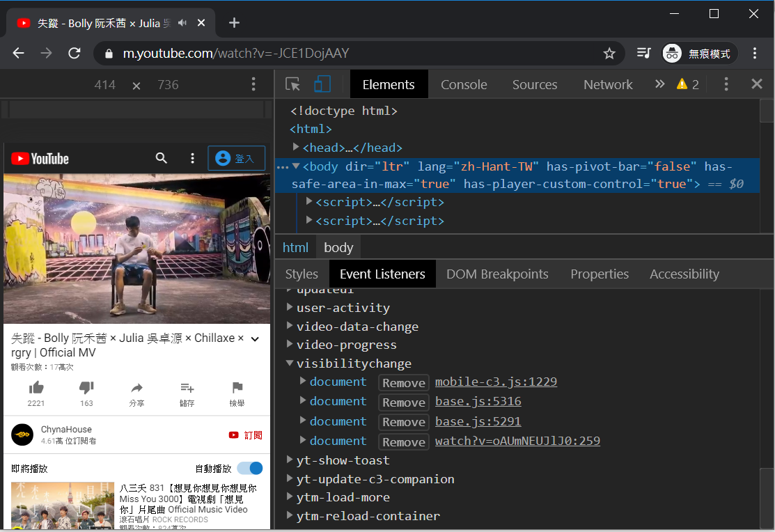Click the address bar URL
The image size is (775, 532).
[236, 54]
